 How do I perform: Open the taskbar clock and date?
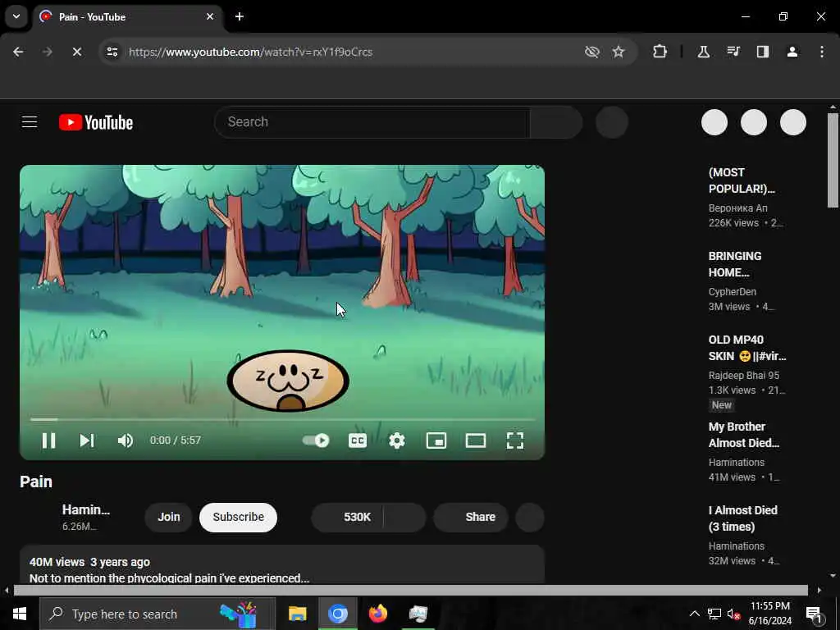coord(769,614)
